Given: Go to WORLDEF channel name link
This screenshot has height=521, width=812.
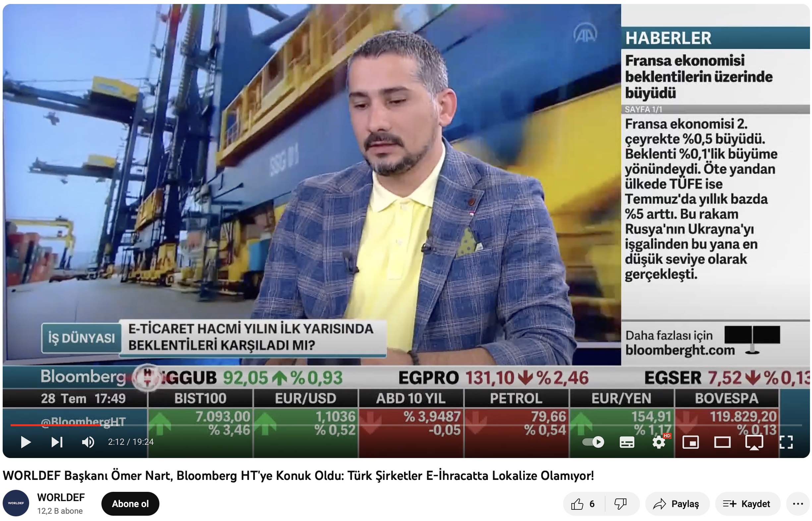Looking at the screenshot, I should [61, 498].
